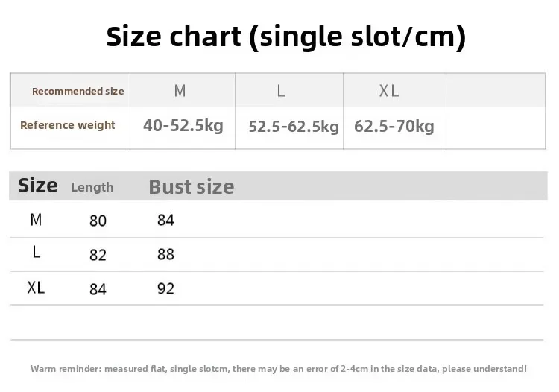Viewport: 559px width, 392px height.
Task: Select the M row label in measurements table
Action: coord(36,219)
